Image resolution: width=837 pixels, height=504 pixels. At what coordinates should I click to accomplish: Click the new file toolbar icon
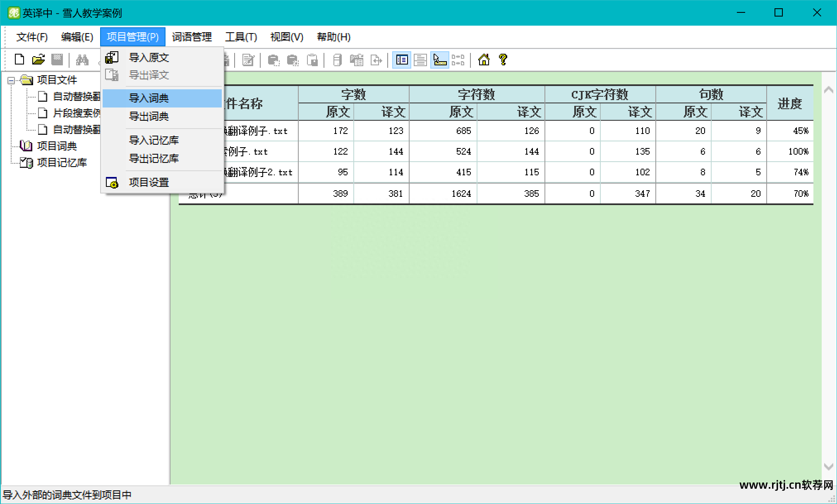[x=19, y=60]
